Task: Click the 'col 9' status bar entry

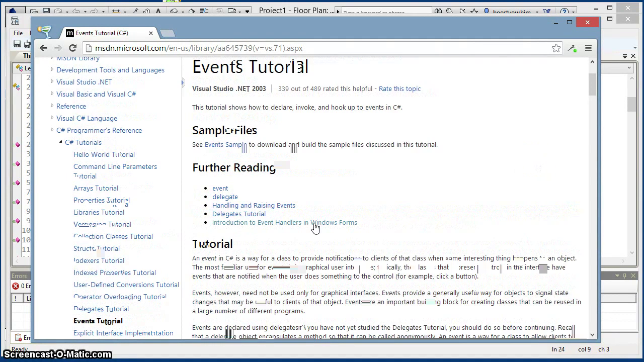Action: pos(584,349)
